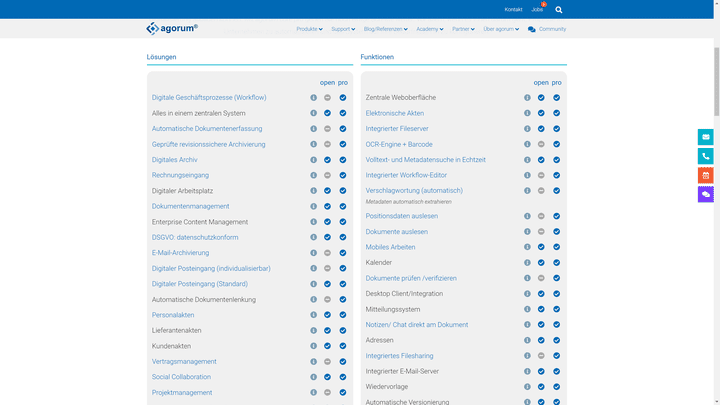Viewport: 720px width, 405px height.
Task: Click the agorum logo
Action: 172,29
